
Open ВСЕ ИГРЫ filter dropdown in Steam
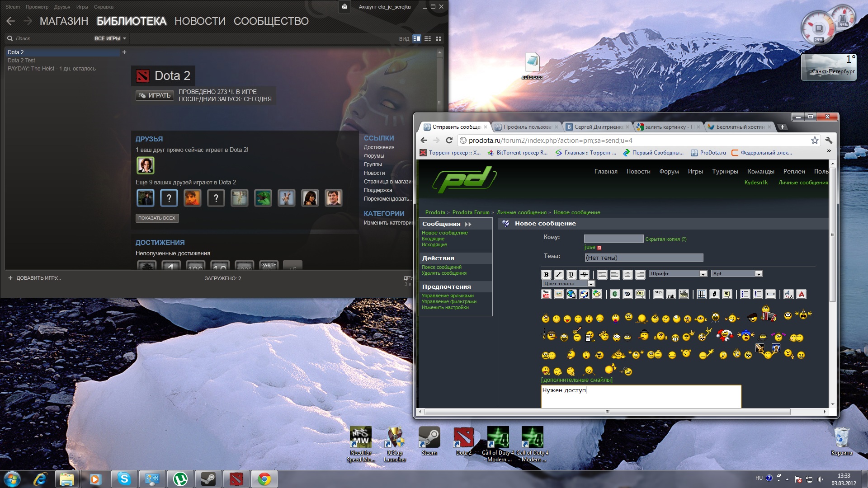click(110, 39)
